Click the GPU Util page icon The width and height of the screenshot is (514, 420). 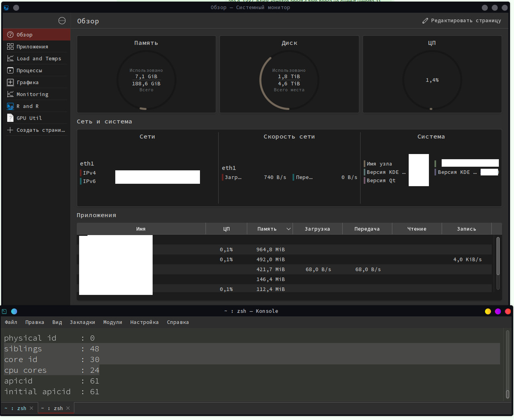coord(10,118)
